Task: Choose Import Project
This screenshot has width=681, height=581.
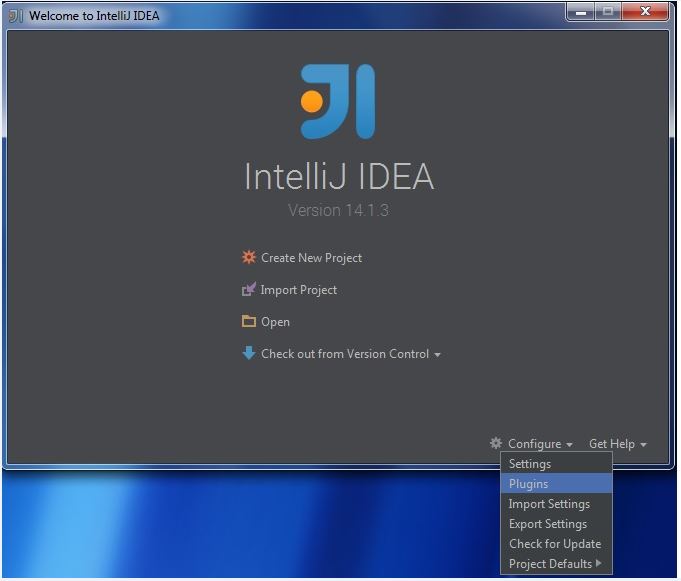Action: click(x=298, y=290)
